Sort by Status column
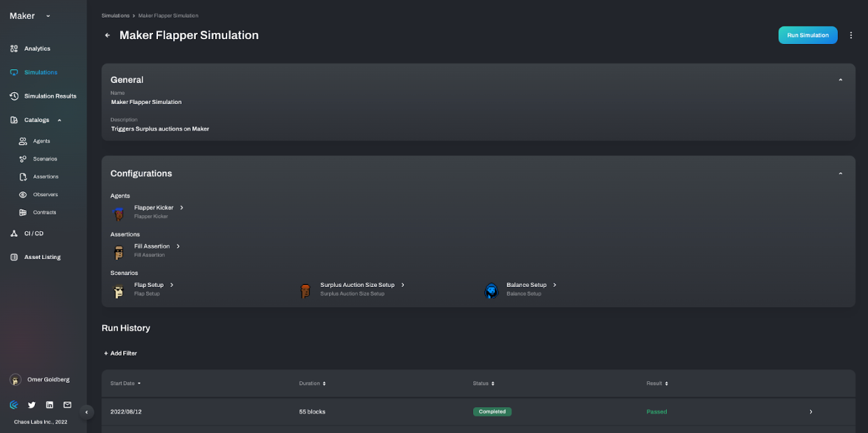Image resolution: width=868 pixels, height=433 pixels. point(484,383)
